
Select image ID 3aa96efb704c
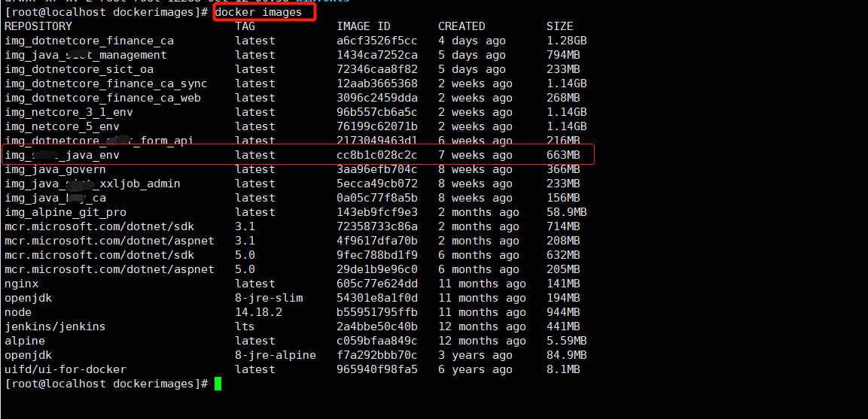click(x=377, y=169)
